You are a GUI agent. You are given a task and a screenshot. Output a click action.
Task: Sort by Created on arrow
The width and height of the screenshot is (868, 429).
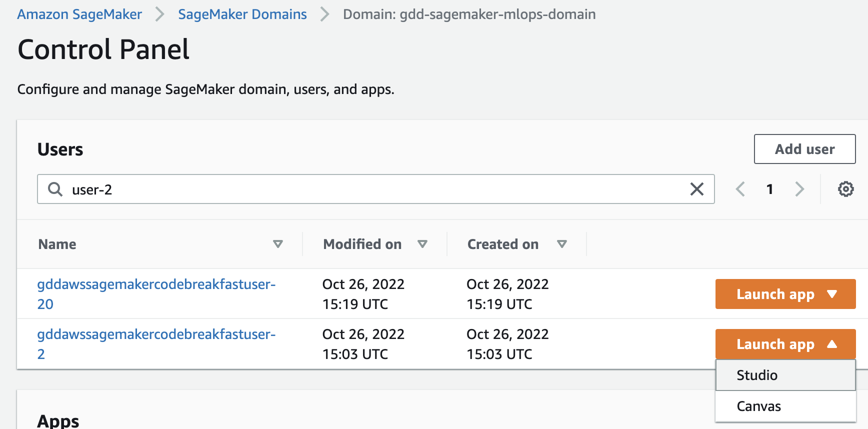point(562,244)
